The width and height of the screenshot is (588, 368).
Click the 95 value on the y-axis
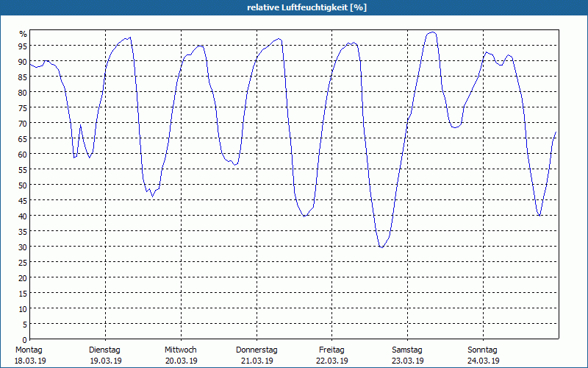(x=23, y=46)
